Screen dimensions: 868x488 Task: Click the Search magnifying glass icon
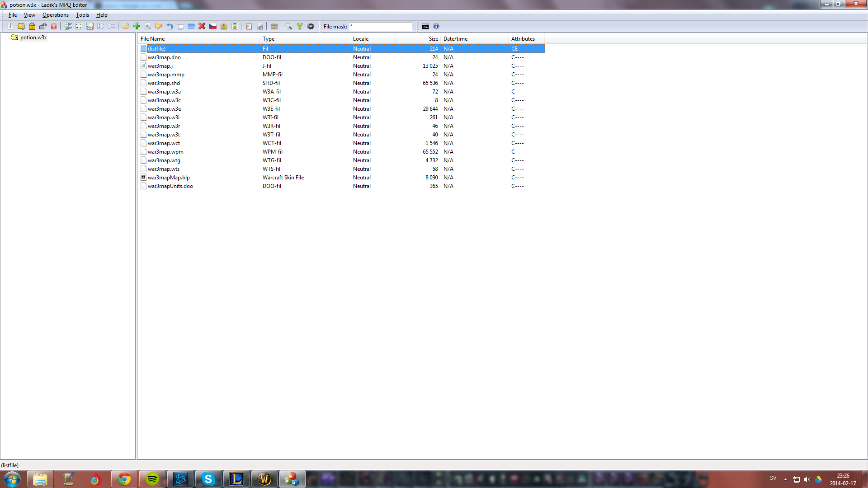[x=289, y=26]
